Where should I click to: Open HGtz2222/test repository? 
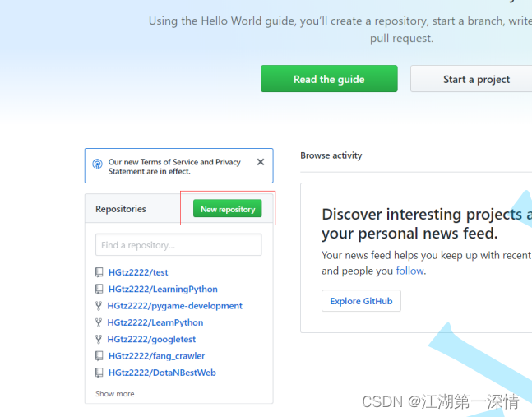coord(138,272)
